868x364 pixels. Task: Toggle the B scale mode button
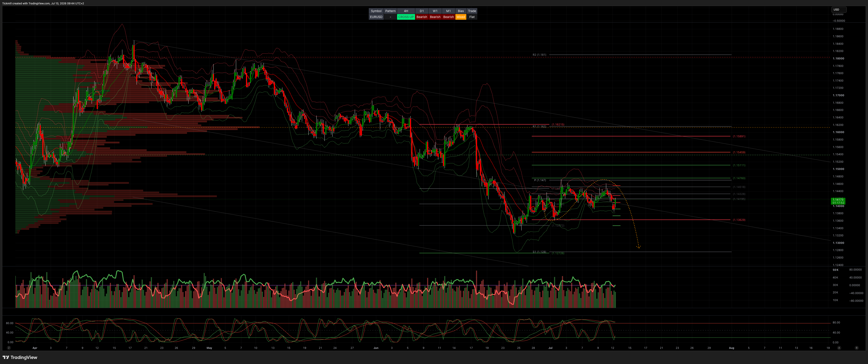point(857,348)
